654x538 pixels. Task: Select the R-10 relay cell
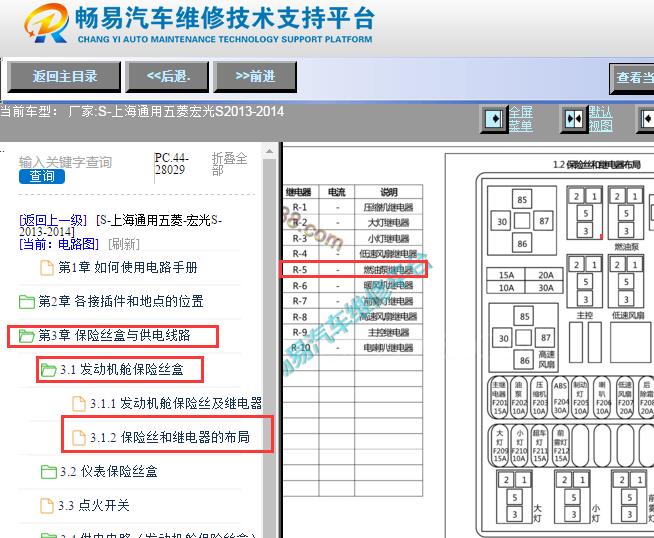(x=300, y=348)
